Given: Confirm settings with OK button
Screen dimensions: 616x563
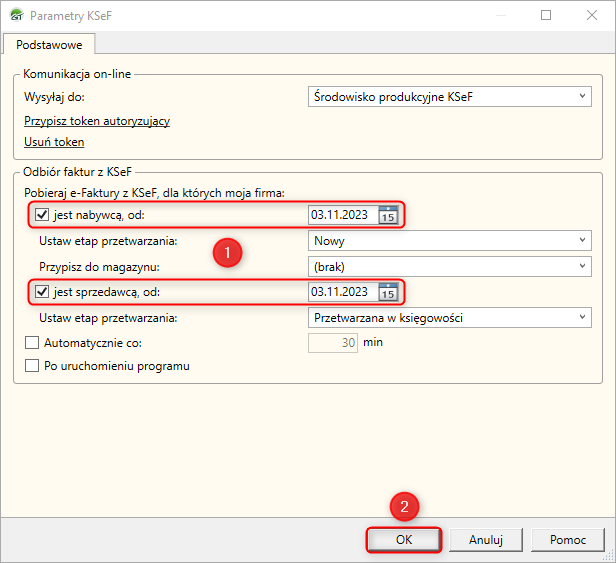Looking at the screenshot, I should [x=404, y=540].
